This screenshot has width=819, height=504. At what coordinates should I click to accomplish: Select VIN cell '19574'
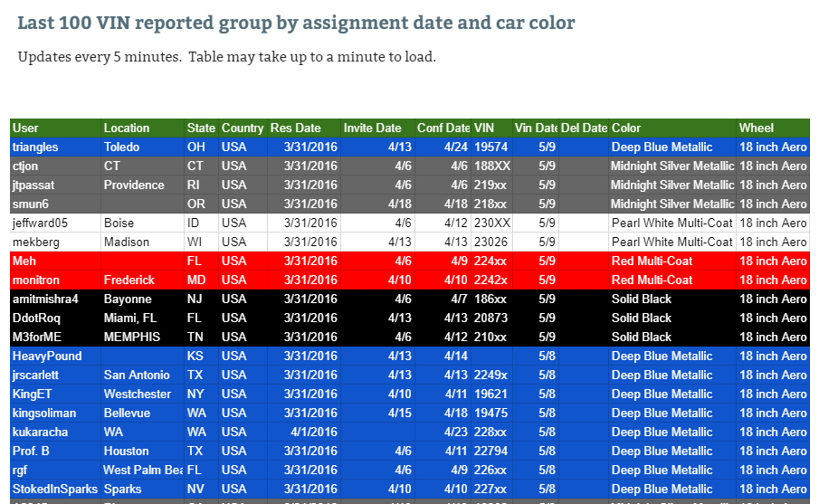click(491, 147)
